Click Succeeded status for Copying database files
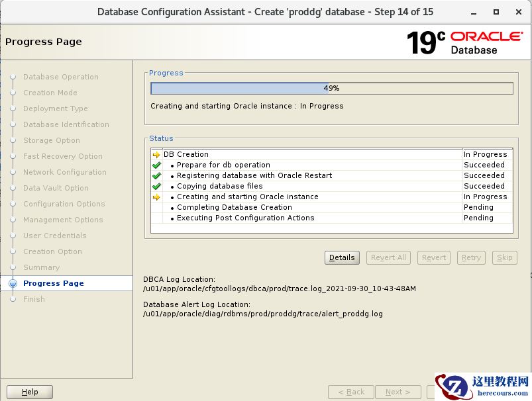The height and width of the screenshot is (401, 532). (484, 186)
